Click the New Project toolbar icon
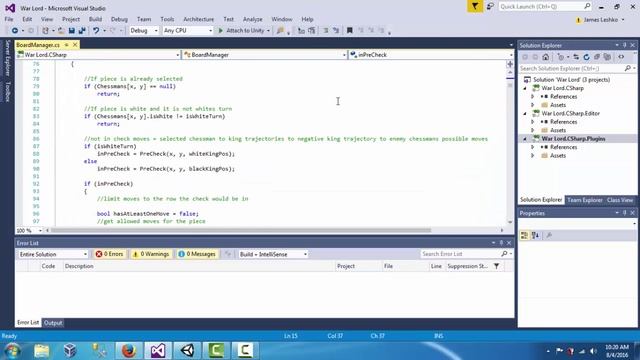The width and height of the screenshot is (640, 360). click(45, 31)
